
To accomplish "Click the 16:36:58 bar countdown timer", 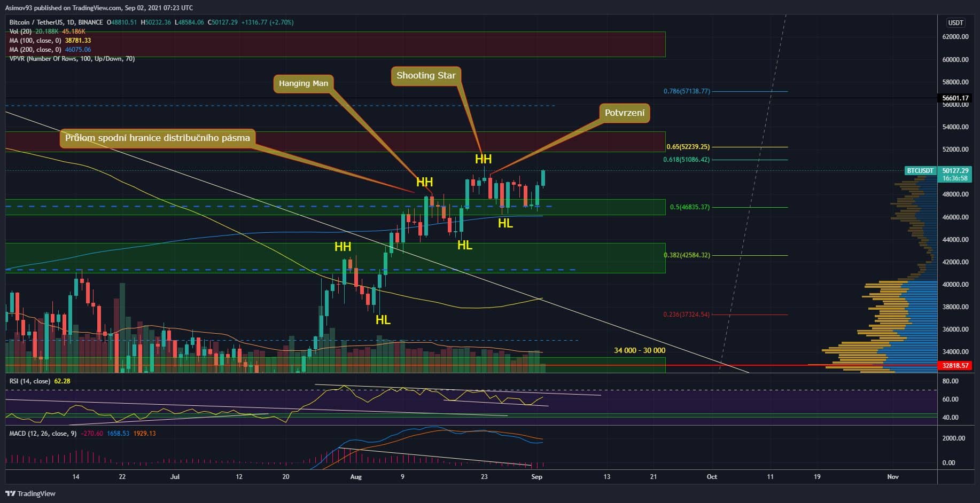I will (x=955, y=178).
